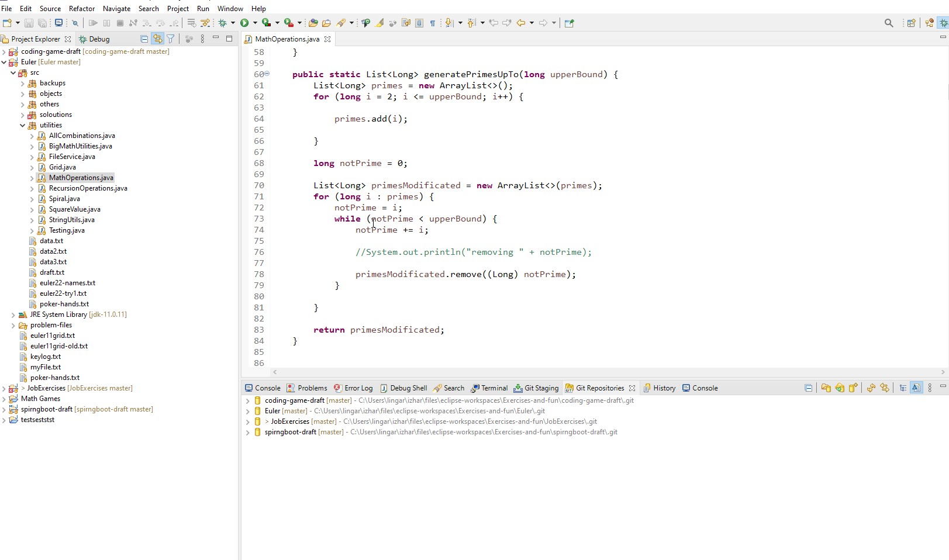Open the Project Explorer filter icon
The image size is (949, 560).
(x=171, y=39)
